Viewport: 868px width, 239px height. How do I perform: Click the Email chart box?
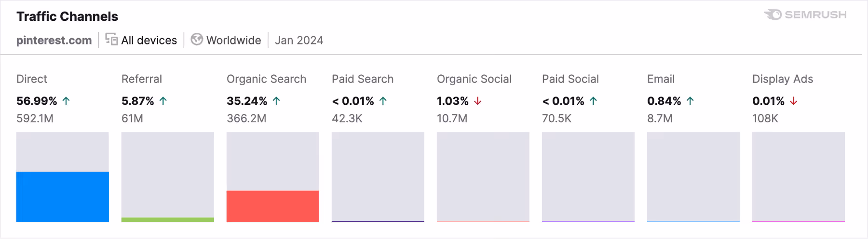point(693,177)
